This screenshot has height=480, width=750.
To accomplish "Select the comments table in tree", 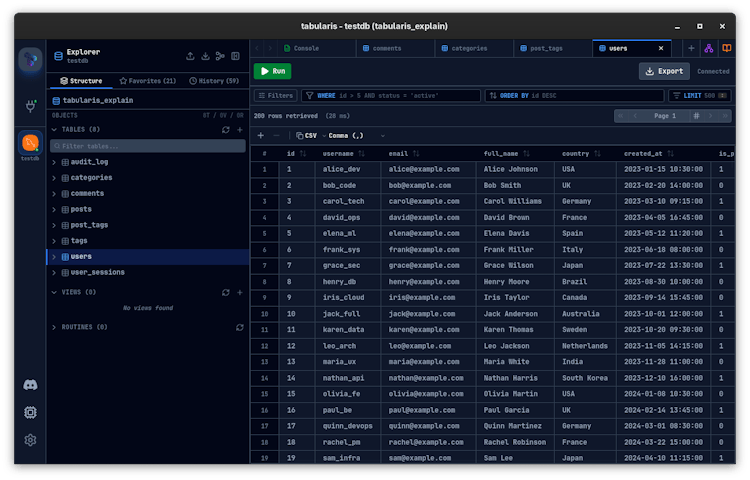I will coord(148,194).
